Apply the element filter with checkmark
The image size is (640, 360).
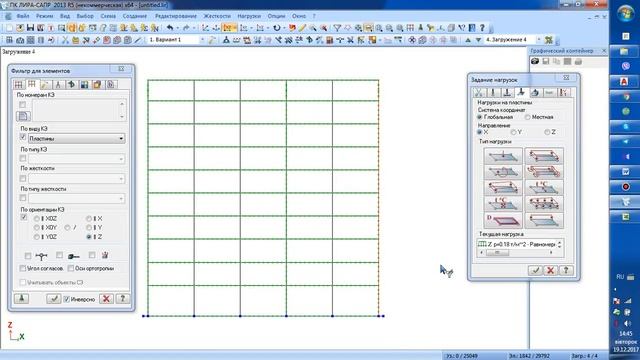53,298
